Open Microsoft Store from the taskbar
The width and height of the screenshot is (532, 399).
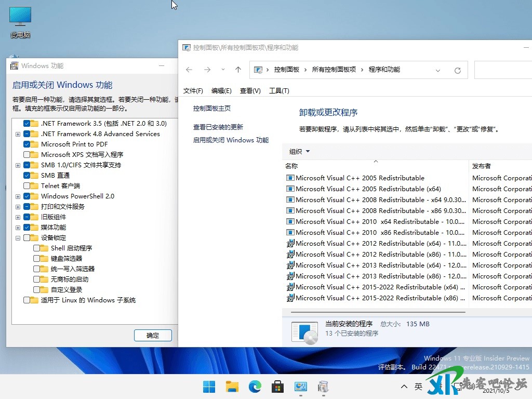coord(277,386)
